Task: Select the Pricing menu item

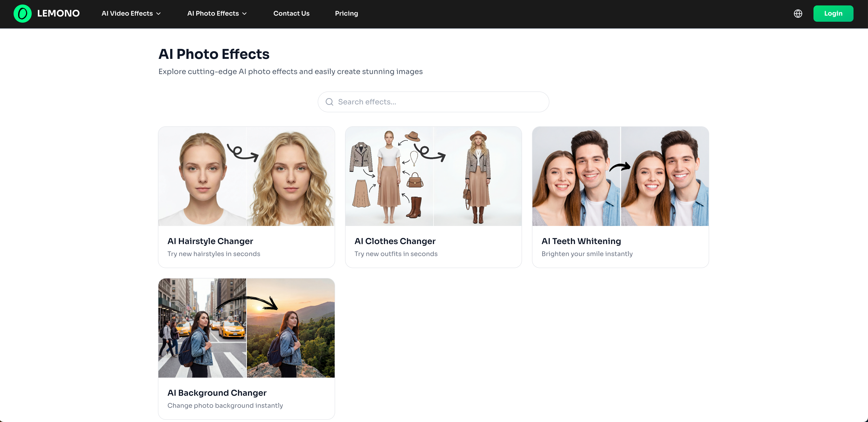Action: tap(346, 14)
